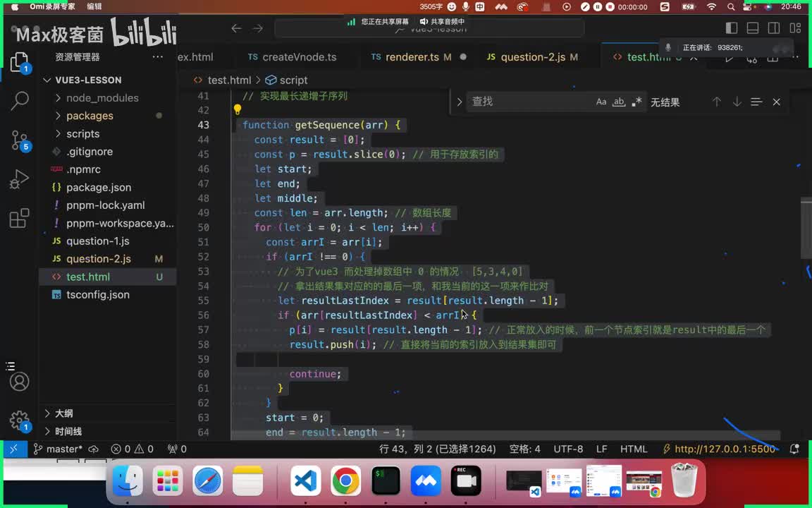
Task: Toggle regular expression search option
Action: (x=636, y=102)
